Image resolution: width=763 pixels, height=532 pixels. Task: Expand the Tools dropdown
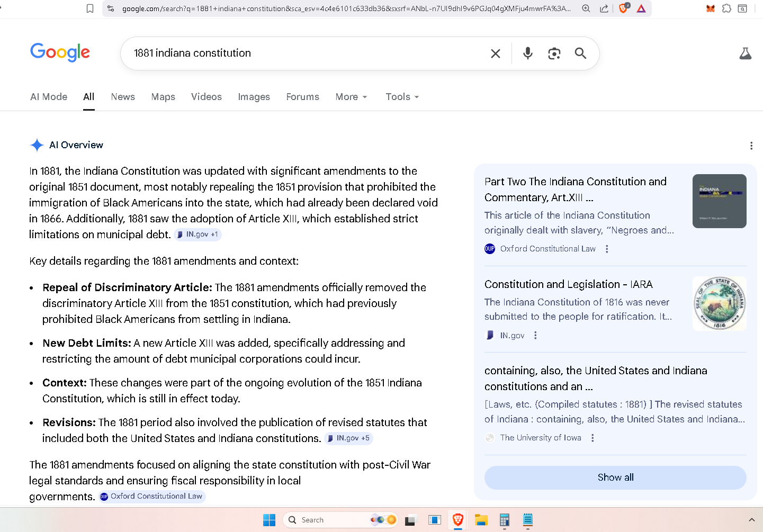[402, 97]
